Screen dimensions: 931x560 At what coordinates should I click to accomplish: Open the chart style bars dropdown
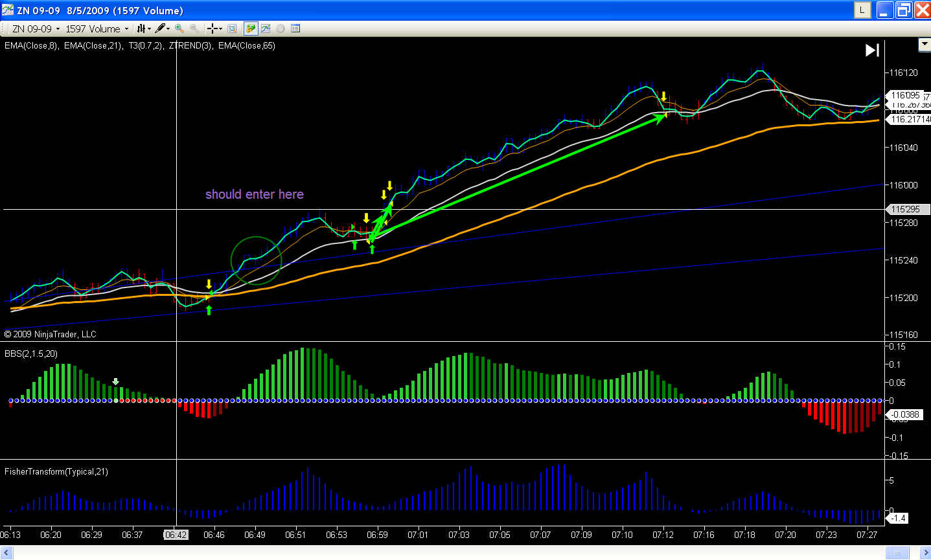[x=143, y=28]
